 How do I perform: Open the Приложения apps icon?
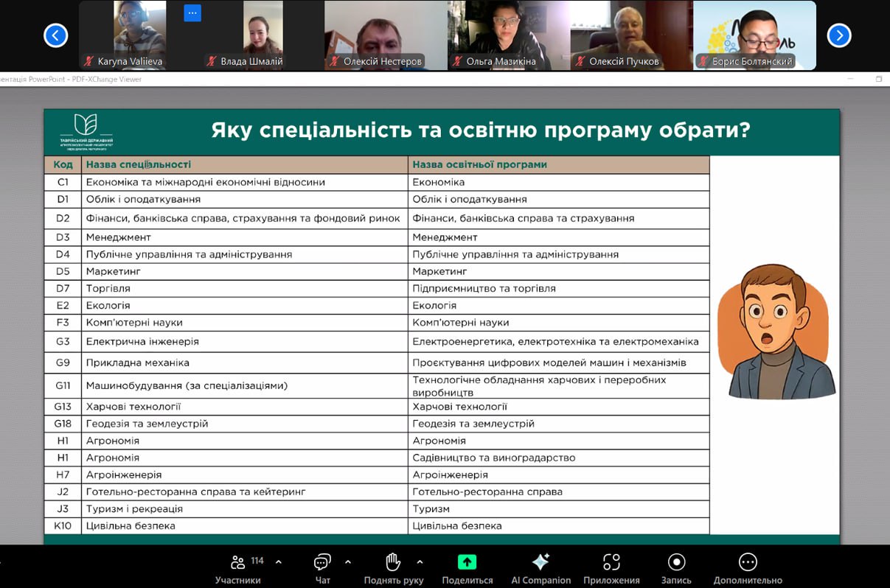click(x=611, y=562)
